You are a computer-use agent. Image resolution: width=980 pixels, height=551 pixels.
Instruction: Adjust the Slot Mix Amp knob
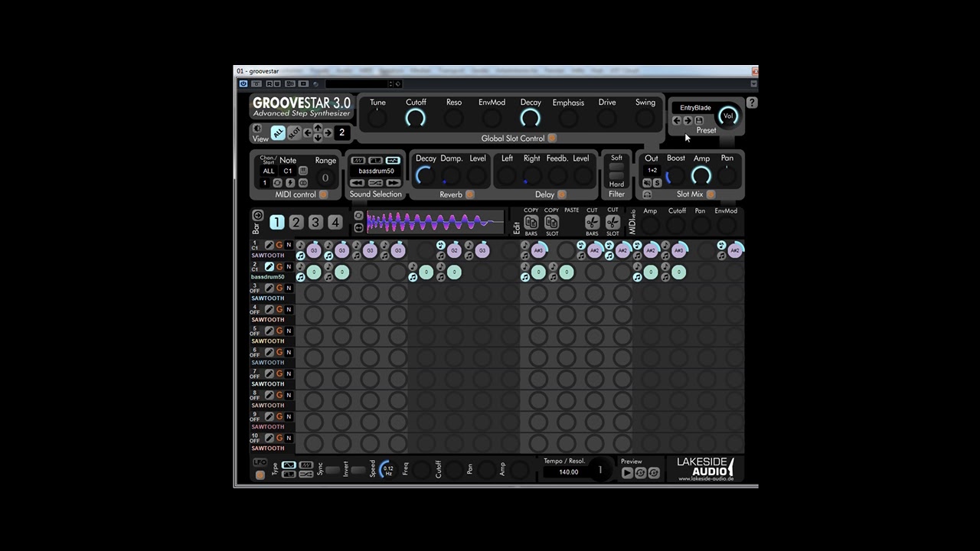pyautogui.click(x=701, y=177)
